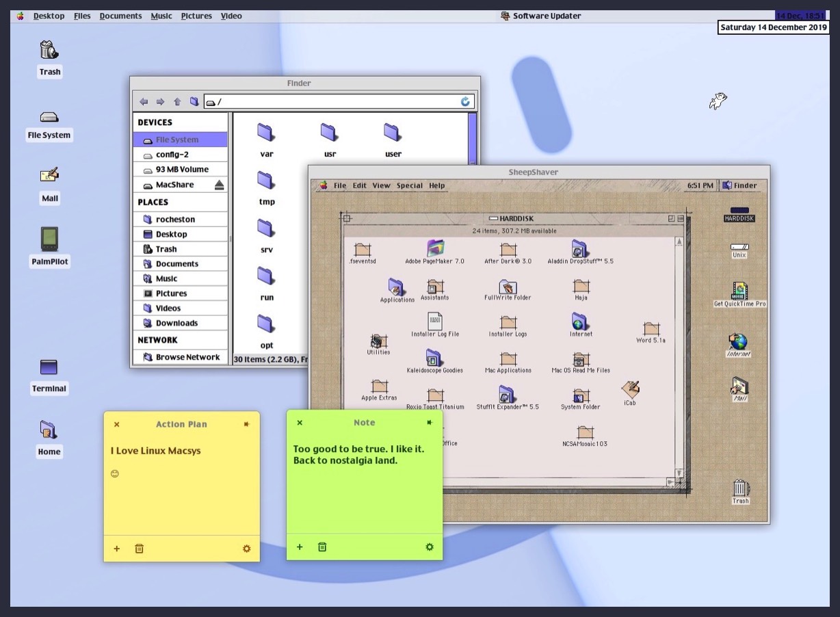Select Kaleidoscope Goodies folder icon
The image size is (840, 617).
tap(434, 358)
